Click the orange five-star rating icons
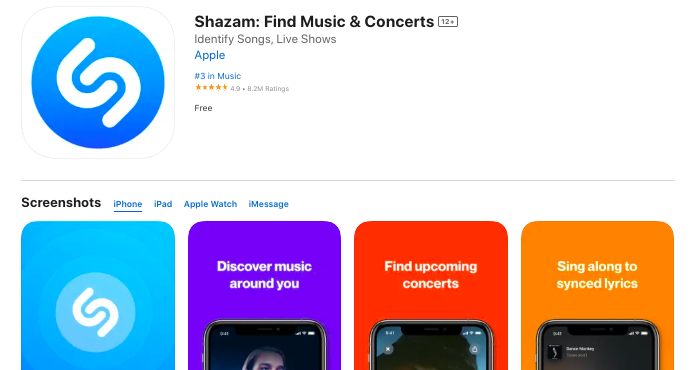Screen dimensions: 694x370 211,88
